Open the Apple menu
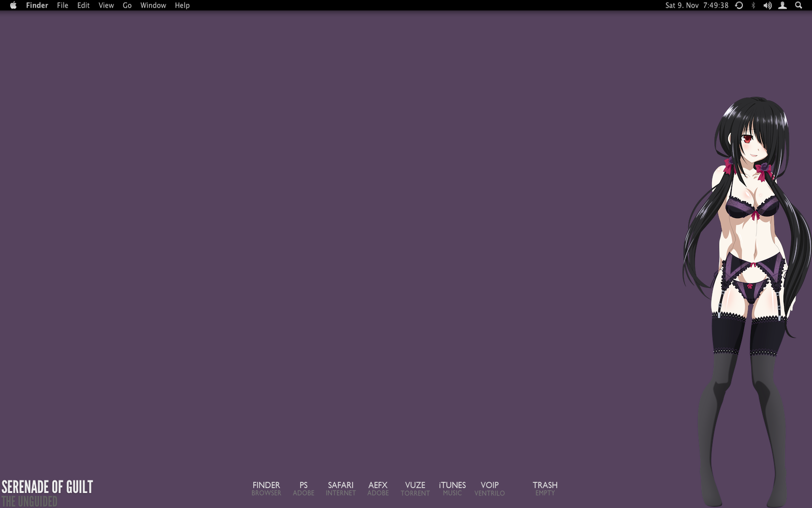This screenshot has width=812, height=508. tap(13, 5)
